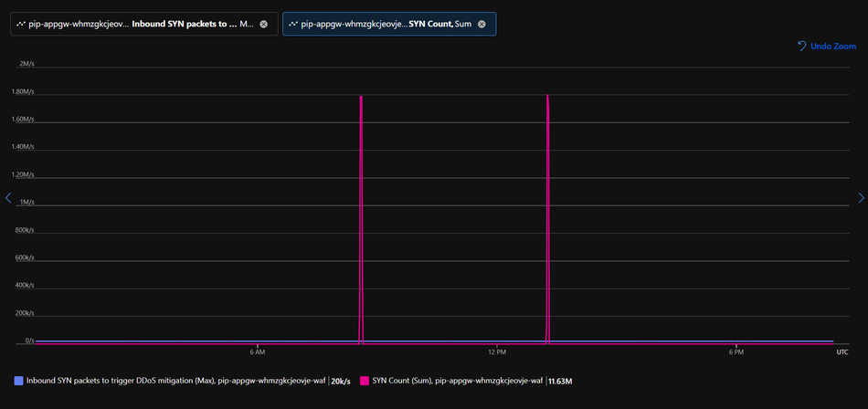Click the line-chart icon on SYN Count chip
The width and height of the screenshot is (868, 409).
(293, 24)
